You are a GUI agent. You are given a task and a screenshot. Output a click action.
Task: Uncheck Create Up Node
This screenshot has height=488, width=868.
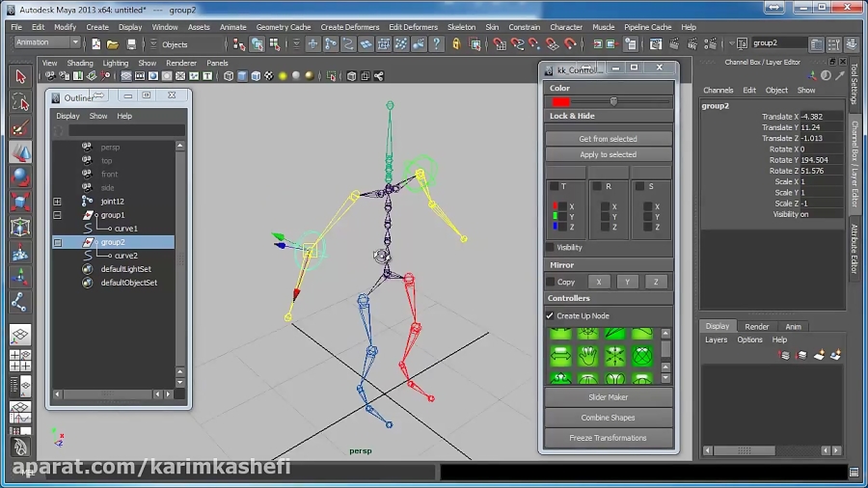click(x=550, y=316)
